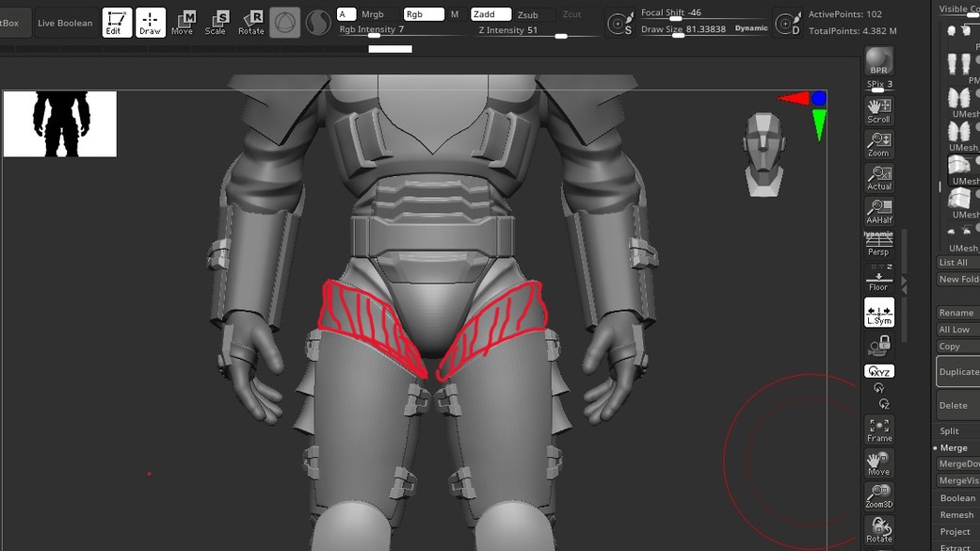Expand the Boolean section
Screen dimensions: 980x551
pyautogui.click(x=957, y=498)
